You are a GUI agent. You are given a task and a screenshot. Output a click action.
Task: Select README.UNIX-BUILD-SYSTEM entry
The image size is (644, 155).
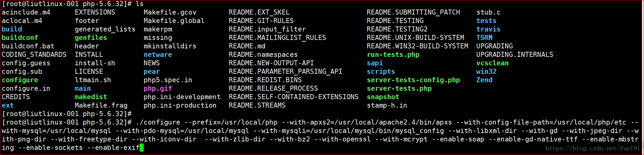pos(415,38)
